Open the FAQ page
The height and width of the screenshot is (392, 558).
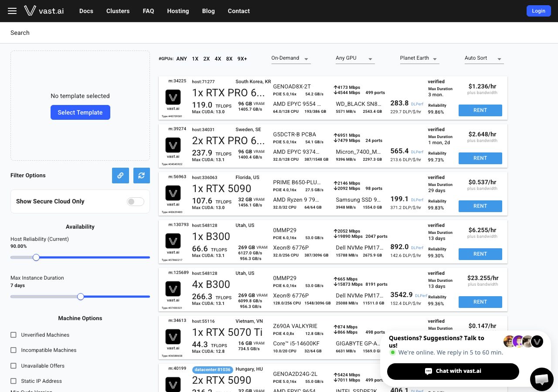(149, 11)
